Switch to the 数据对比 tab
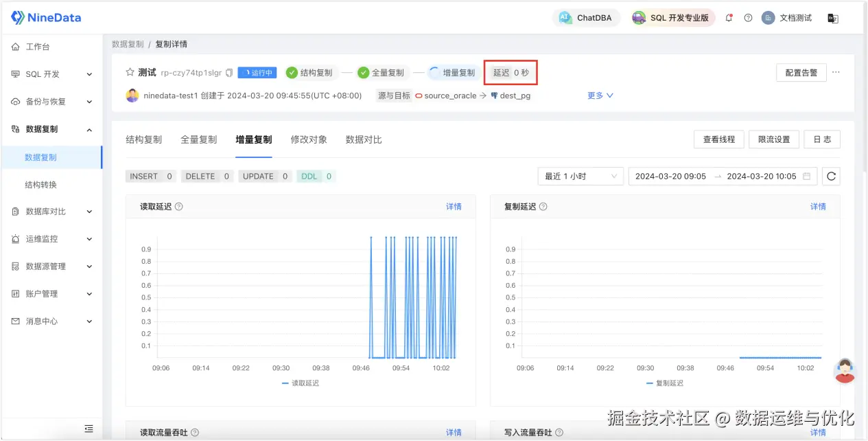This screenshot has width=868, height=441. click(364, 139)
